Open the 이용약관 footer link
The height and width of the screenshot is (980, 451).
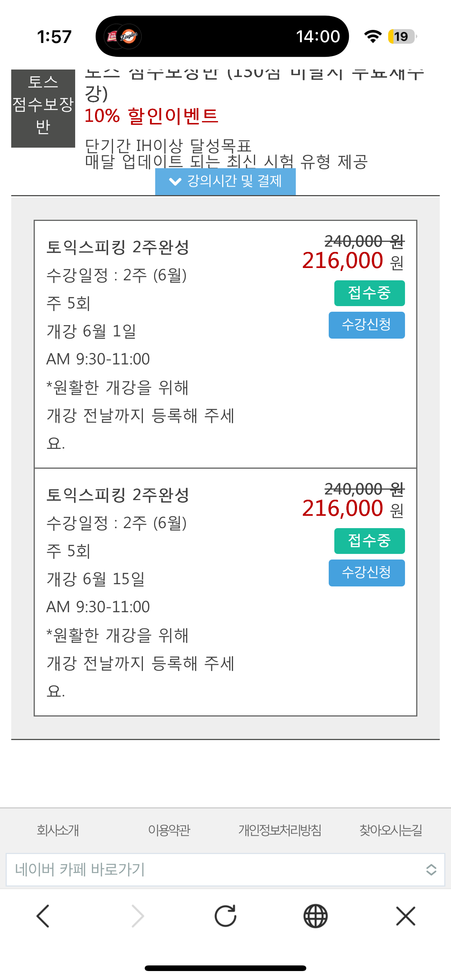click(x=169, y=830)
